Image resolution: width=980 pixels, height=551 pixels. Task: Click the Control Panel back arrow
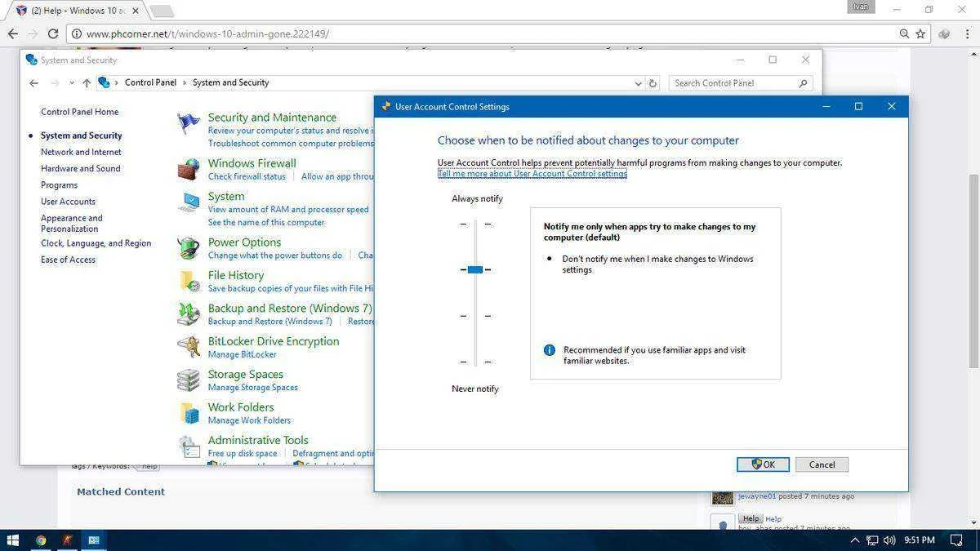pyautogui.click(x=33, y=82)
